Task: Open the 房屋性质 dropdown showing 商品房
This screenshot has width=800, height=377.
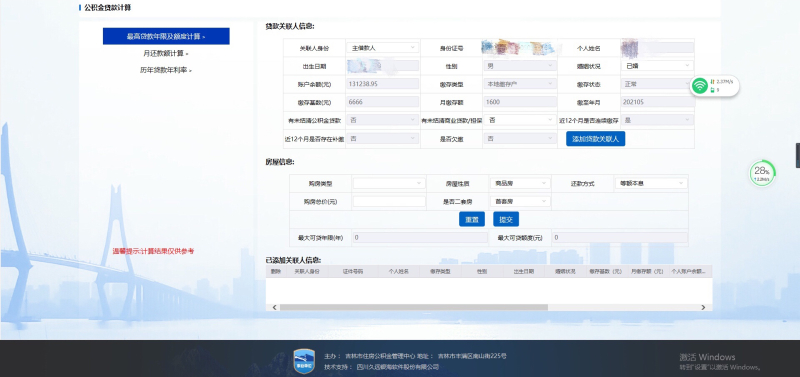Action: [x=519, y=183]
